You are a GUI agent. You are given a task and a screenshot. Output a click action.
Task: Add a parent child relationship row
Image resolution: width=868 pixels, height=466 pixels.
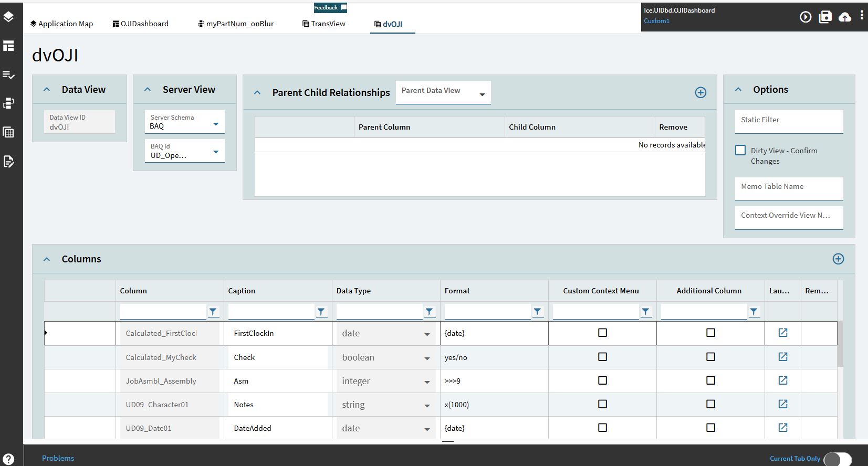[x=700, y=92]
